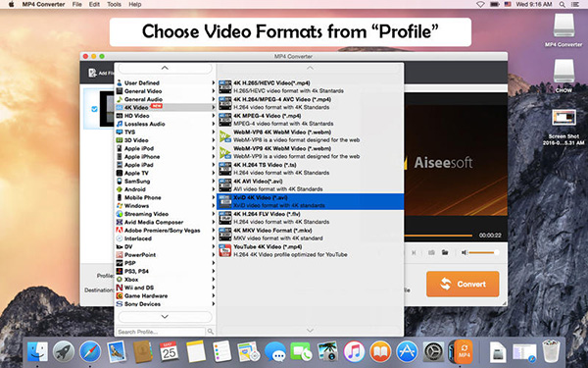588x368 pixels.
Task: Open snapshot folder icon in preview
Action: tap(445, 252)
